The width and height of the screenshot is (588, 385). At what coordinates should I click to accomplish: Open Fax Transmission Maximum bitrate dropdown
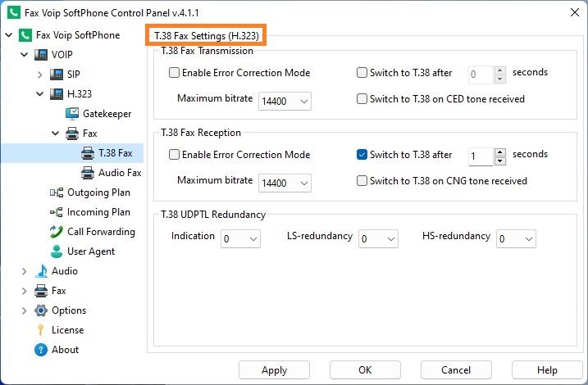tap(285, 101)
